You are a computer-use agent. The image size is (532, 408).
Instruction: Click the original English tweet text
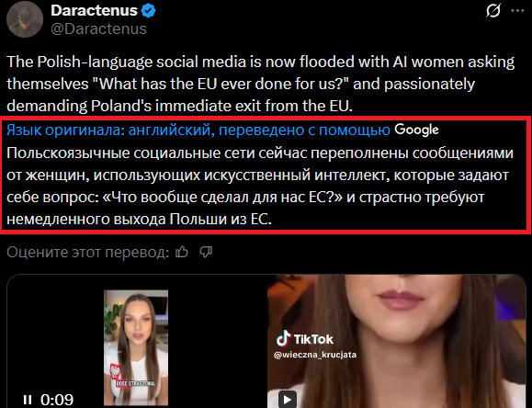(261, 84)
